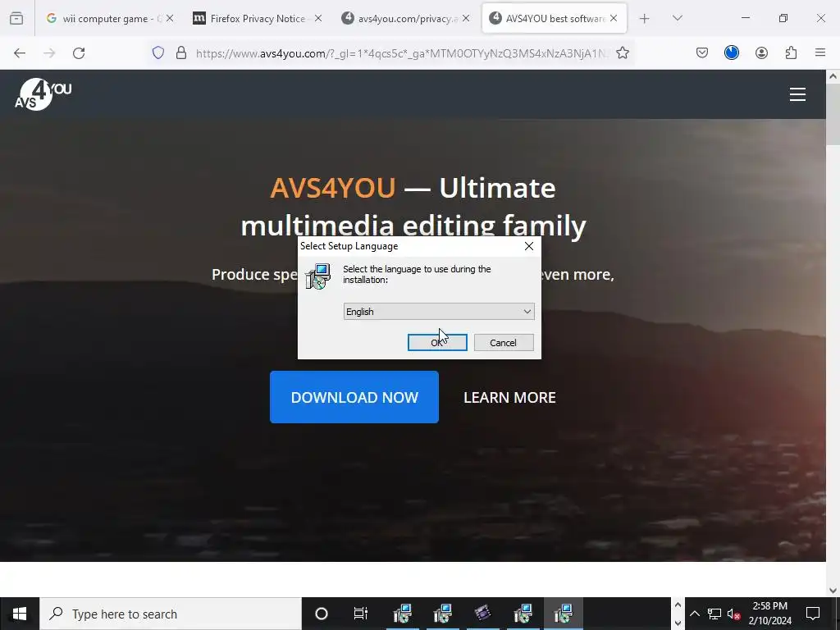Open the notification center icon

pos(813,614)
